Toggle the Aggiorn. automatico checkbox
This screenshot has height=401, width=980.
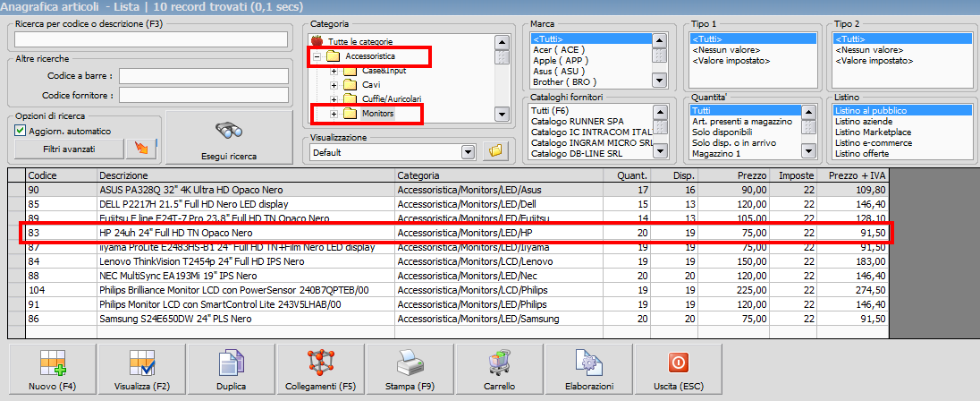[x=20, y=132]
